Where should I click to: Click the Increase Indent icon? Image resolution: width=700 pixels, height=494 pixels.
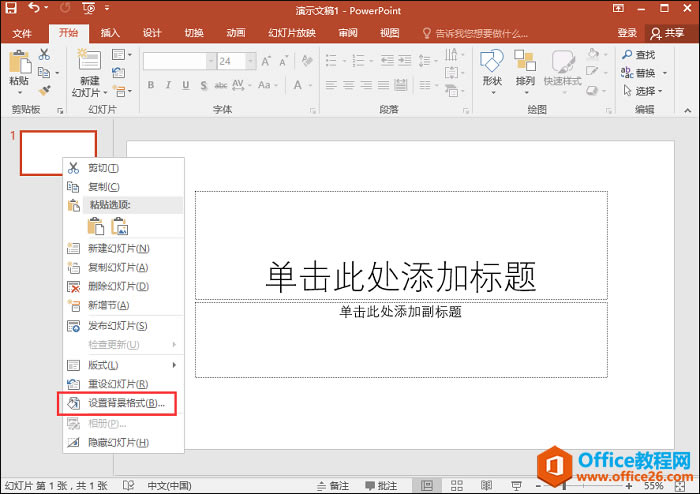tap(404, 60)
